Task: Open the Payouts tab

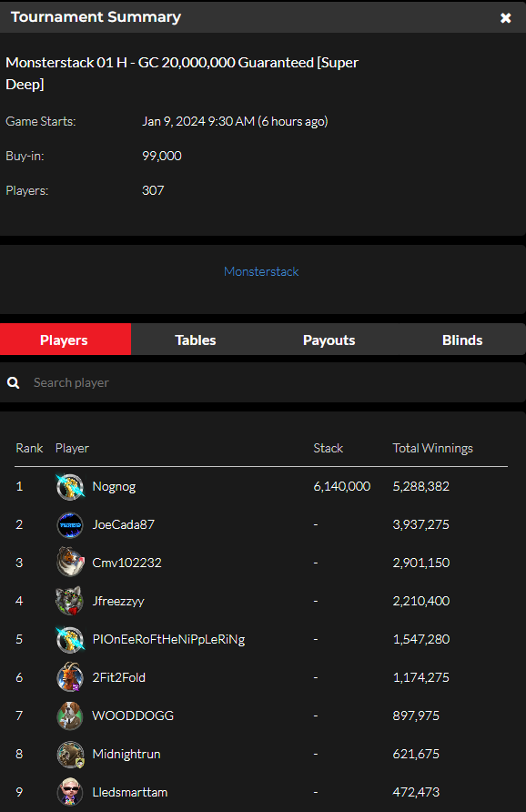Action: pyautogui.click(x=329, y=340)
